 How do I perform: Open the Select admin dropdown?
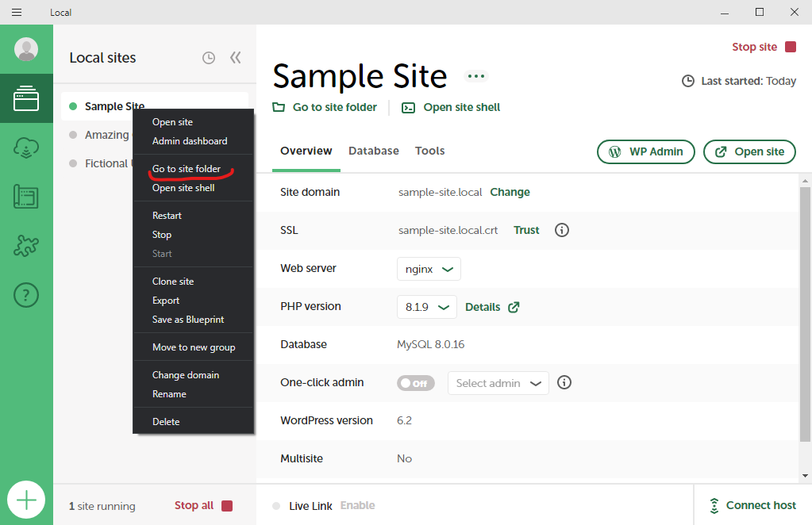click(498, 383)
